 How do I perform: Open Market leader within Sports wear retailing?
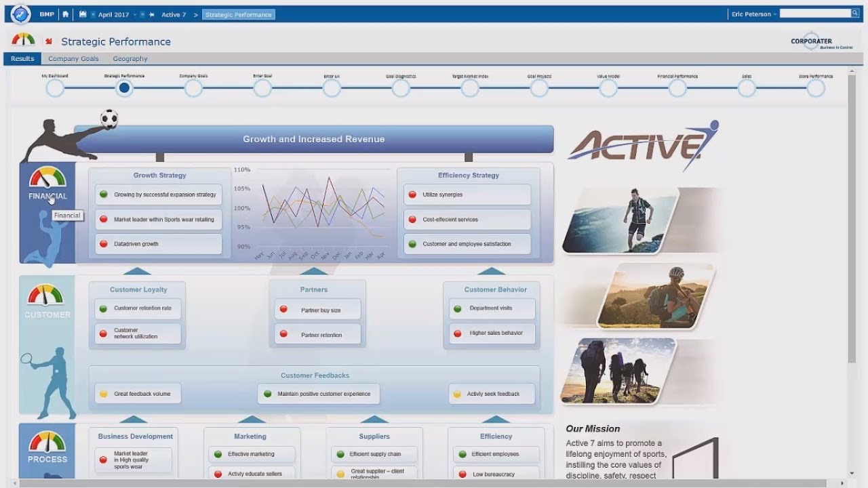point(159,220)
